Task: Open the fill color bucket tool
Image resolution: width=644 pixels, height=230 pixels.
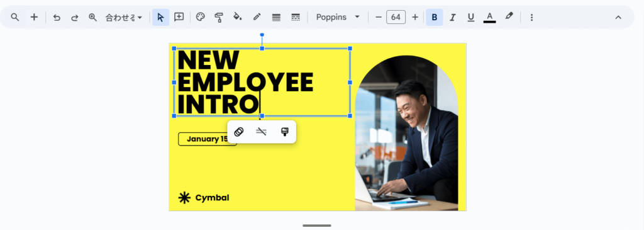Action: 237,17
